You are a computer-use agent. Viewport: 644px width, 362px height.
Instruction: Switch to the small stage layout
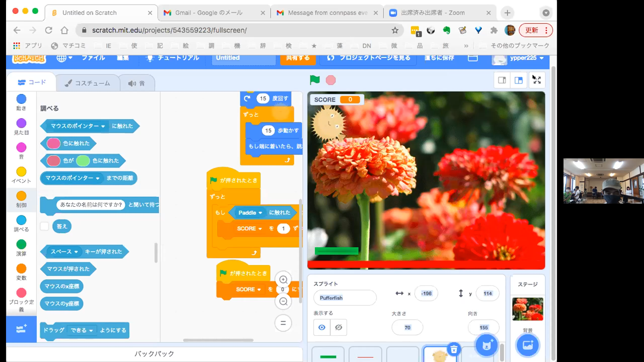click(x=502, y=80)
